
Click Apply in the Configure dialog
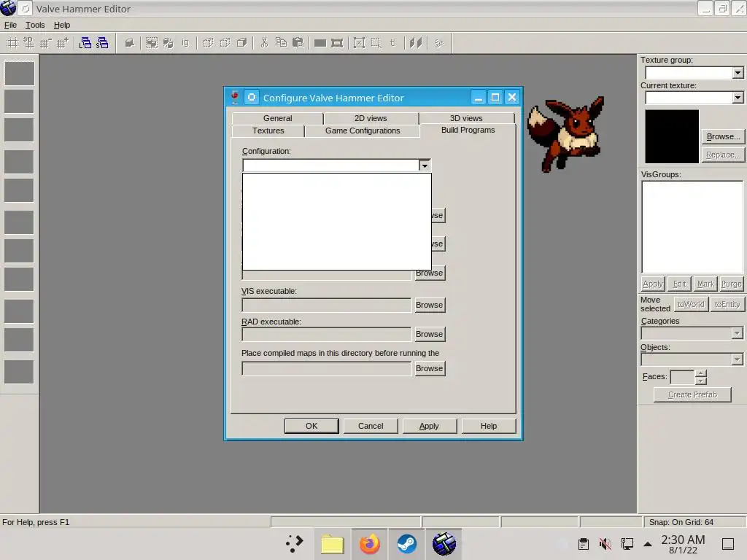[429, 426]
